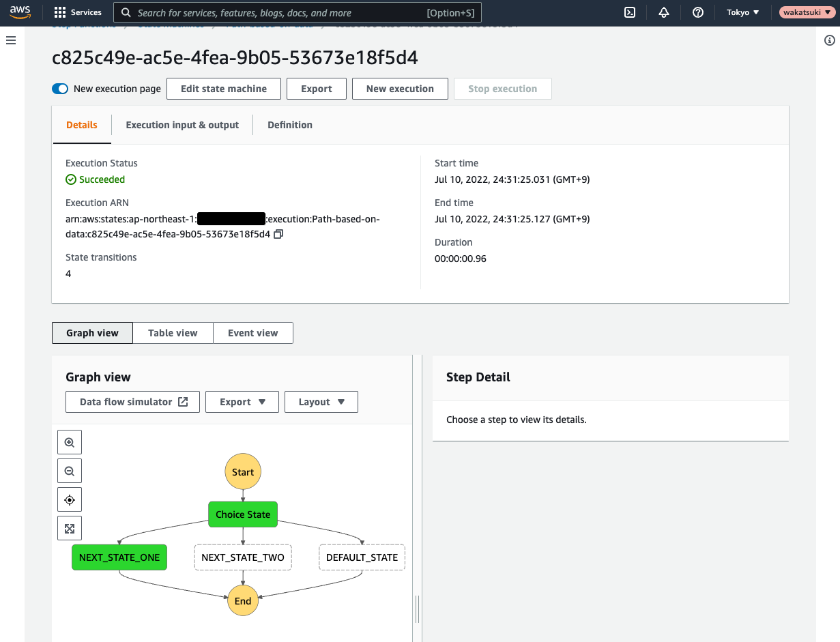
Task: Open the notifications bell
Action: coord(664,12)
